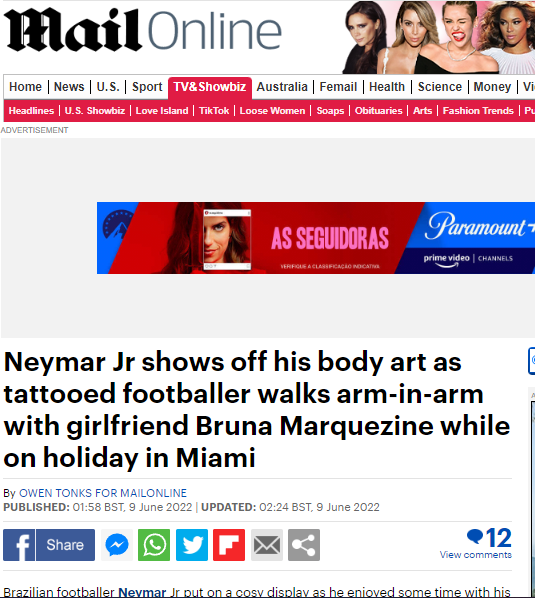Open the Femail section

pos(338,87)
